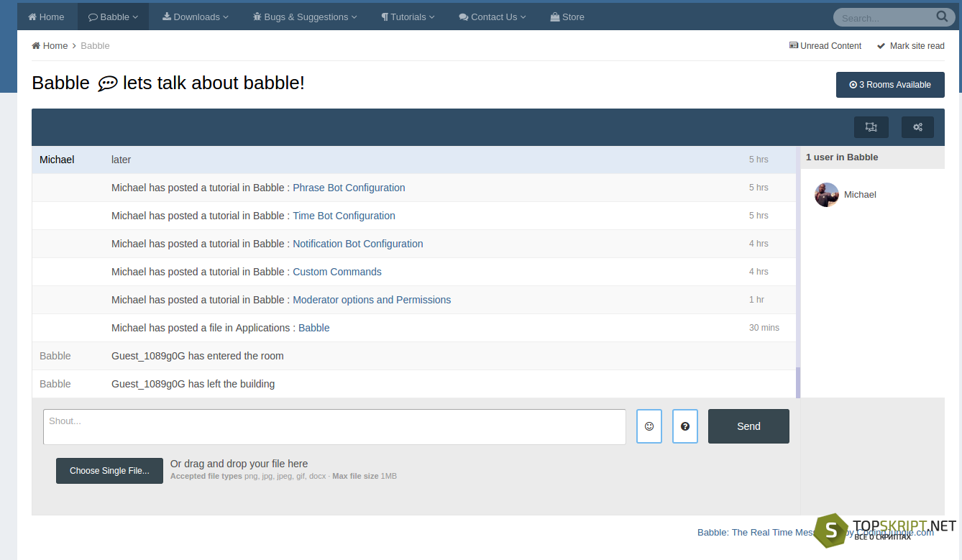Open Custom Commands tutorial link
The height and width of the screenshot is (560, 962).
[x=336, y=272]
